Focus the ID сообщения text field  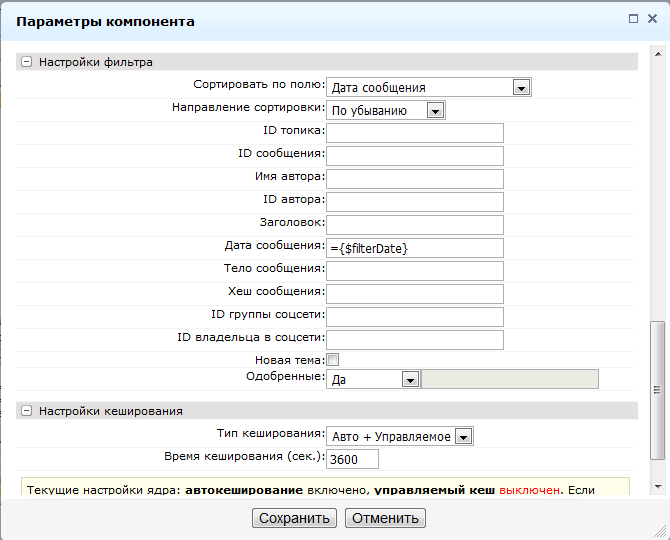pyautogui.click(x=414, y=156)
